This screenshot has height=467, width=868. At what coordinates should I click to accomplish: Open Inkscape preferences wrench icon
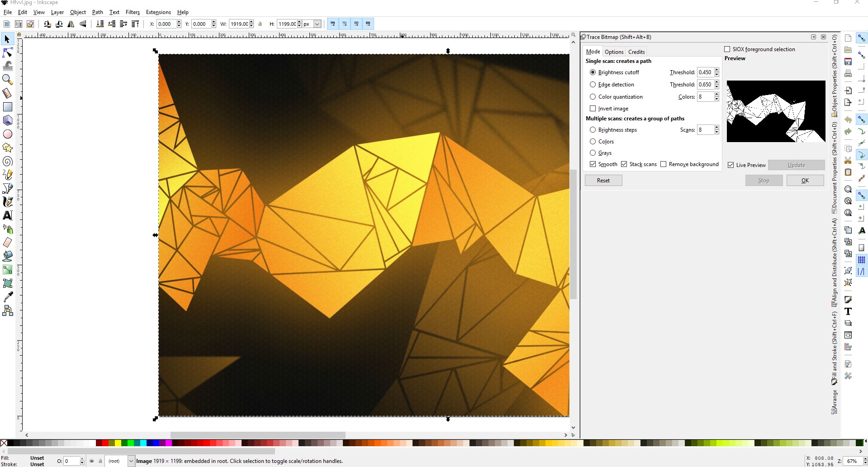[848, 376]
